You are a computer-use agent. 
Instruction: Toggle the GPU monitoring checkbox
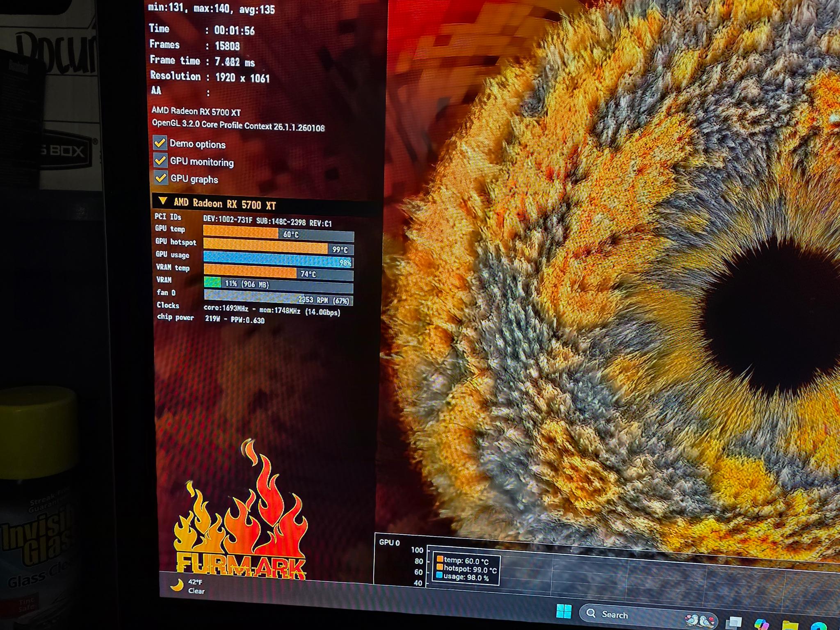160,160
